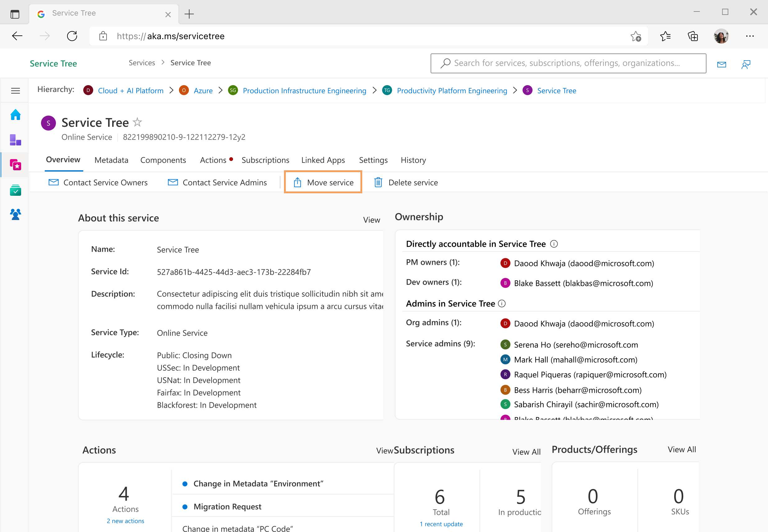Open the Linked Apps tab
Screen dimensions: 768x532
click(323, 160)
